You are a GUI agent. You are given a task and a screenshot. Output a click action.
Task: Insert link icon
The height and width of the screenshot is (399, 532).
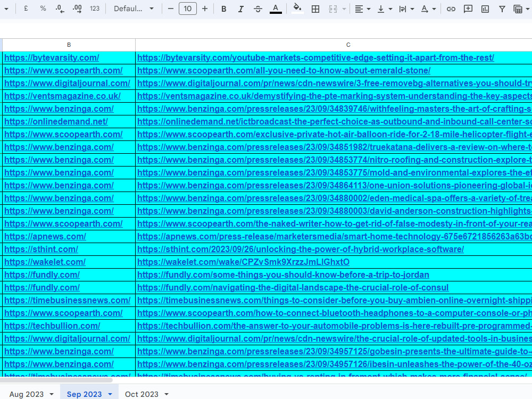451,9
